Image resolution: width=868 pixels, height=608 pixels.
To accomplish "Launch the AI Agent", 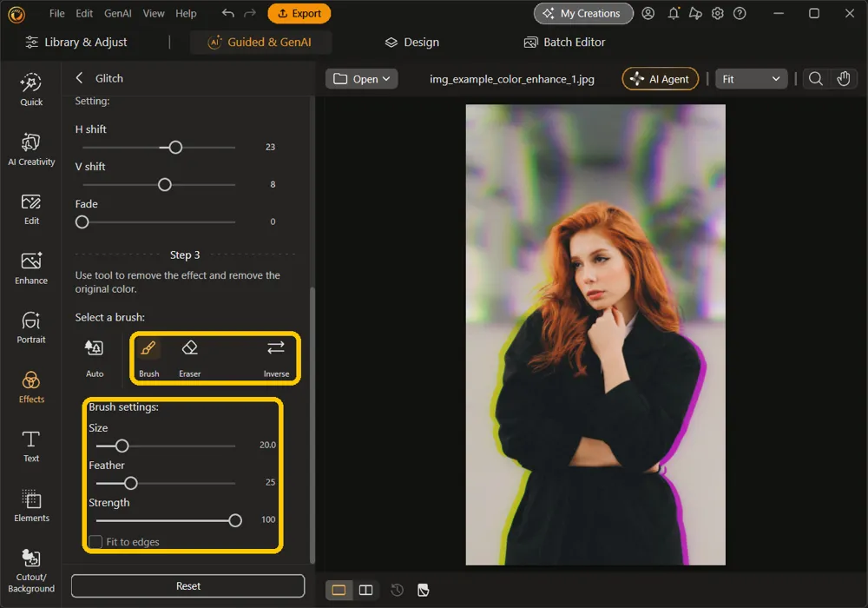I will coord(660,79).
